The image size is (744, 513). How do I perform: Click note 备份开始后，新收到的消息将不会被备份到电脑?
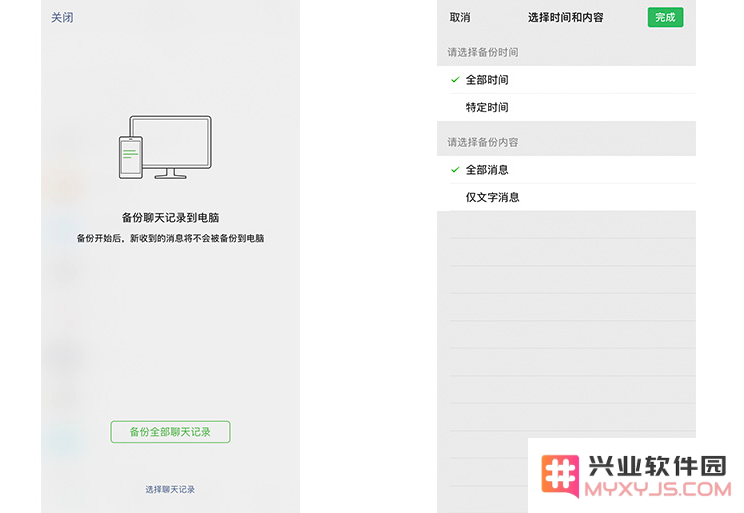tap(170, 238)
